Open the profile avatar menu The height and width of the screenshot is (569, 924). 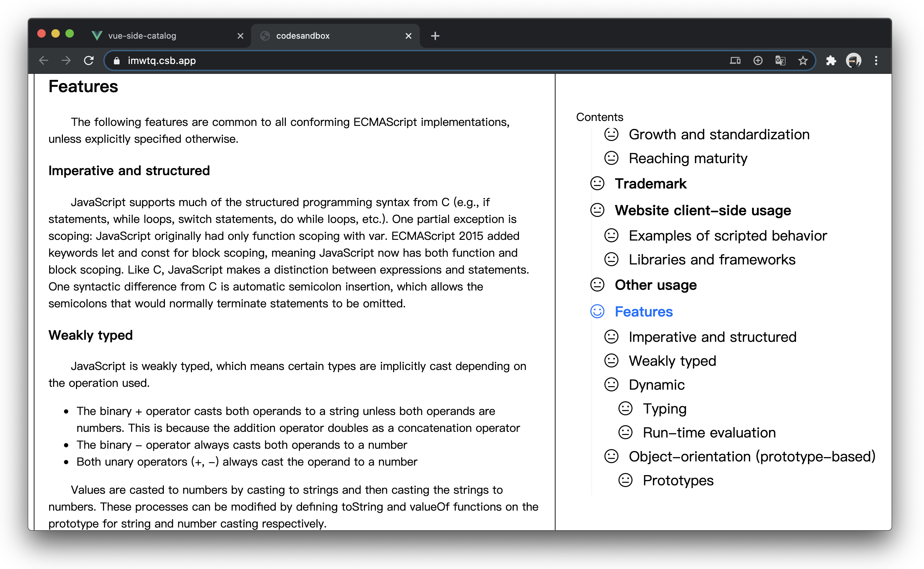coord(853,60)
